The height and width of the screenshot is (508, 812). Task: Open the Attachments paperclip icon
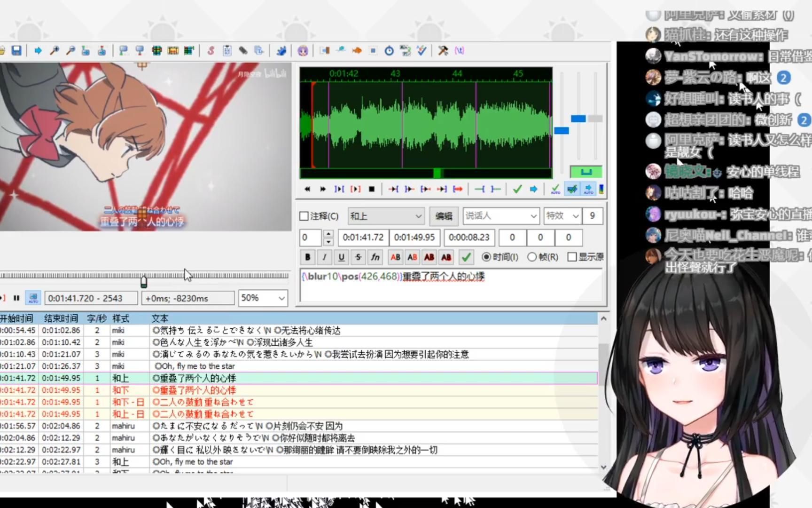click(243, 50)
